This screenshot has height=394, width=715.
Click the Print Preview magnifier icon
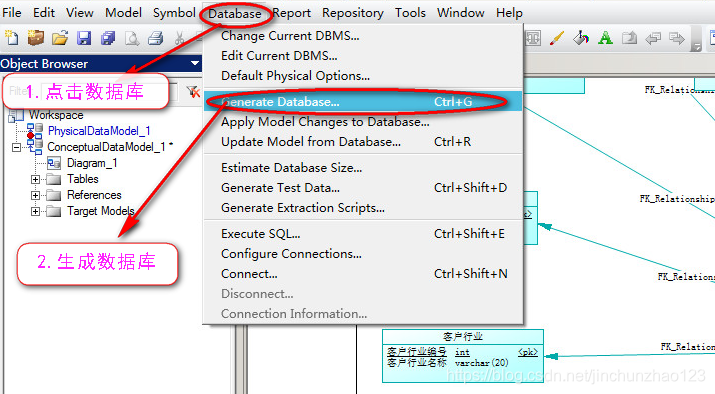[x=132, y=38]
